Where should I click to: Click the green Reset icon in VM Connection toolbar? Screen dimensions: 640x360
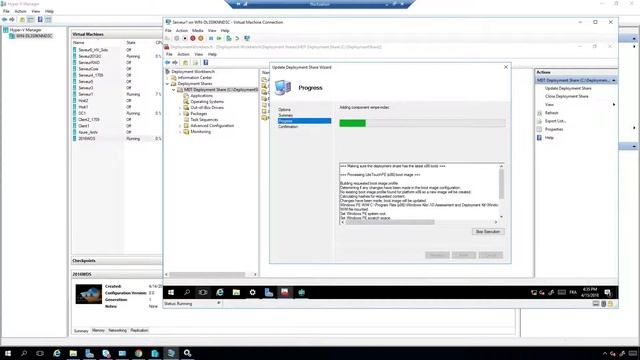(x=219, y=38)
